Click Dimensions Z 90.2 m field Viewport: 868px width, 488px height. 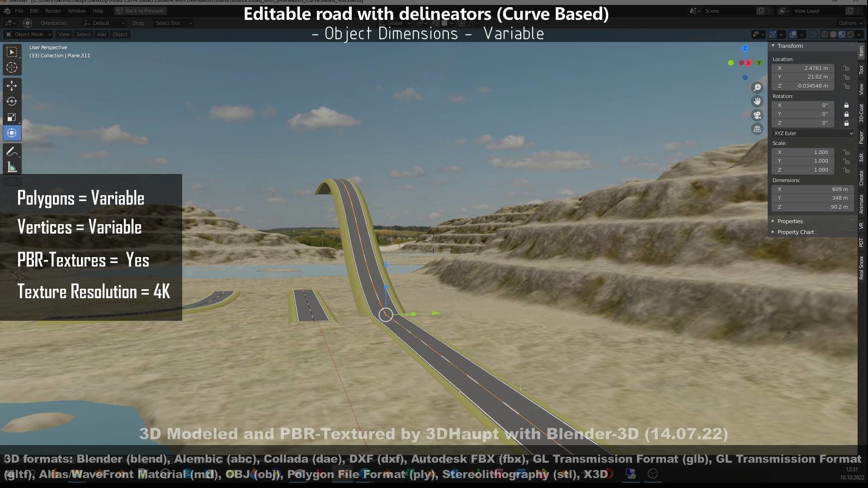tap(813, 207)
